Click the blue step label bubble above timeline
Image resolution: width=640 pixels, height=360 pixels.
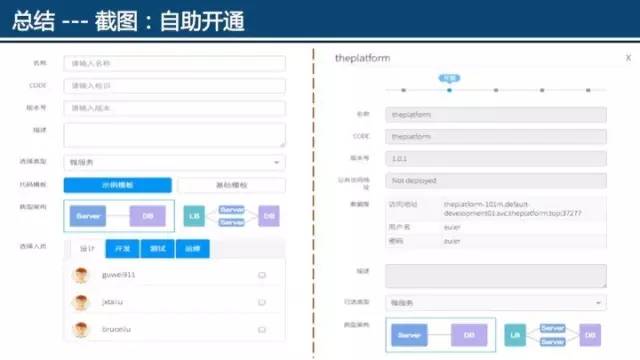[449, 78]
